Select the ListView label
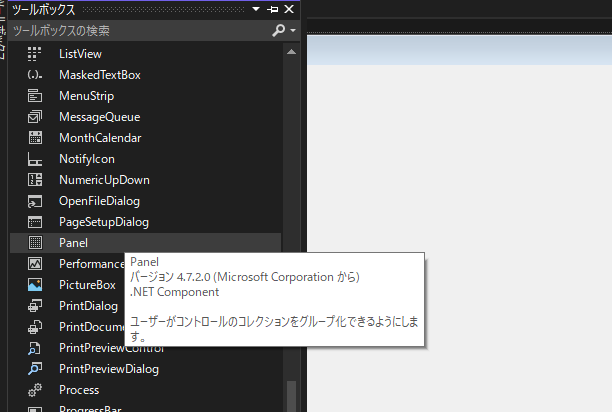This screenshot has height=412, width=612. [x=80, y=54]
